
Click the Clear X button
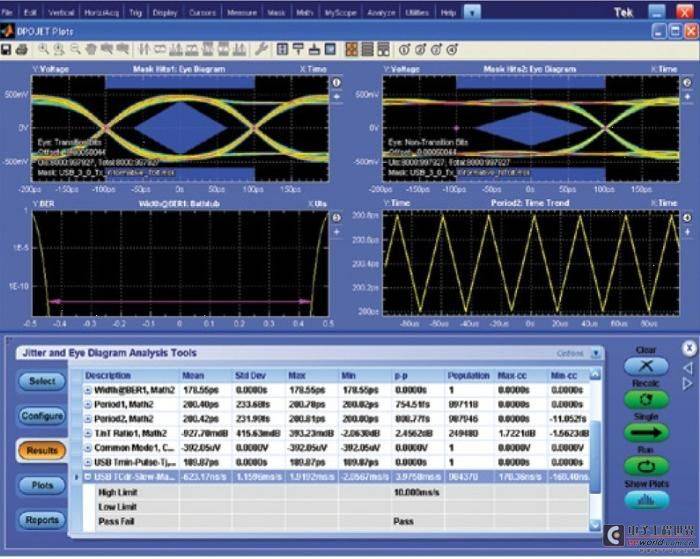coord(646,367)
